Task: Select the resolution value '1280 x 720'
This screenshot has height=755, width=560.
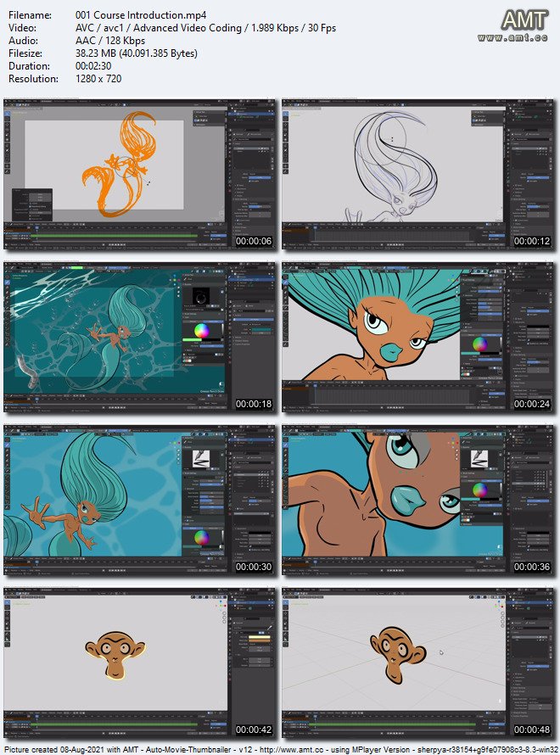Action: (98, 79)
